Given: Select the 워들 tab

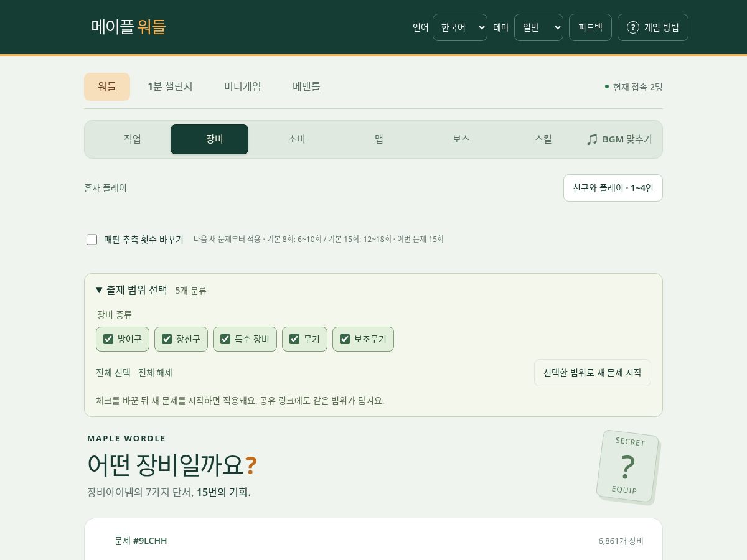Looking at the screenshot, I should coord(107,86).
